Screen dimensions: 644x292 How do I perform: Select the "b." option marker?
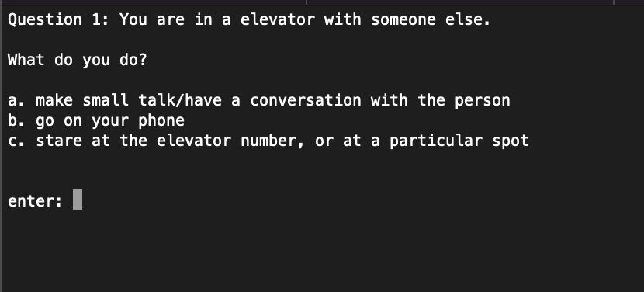coord(16,120)
